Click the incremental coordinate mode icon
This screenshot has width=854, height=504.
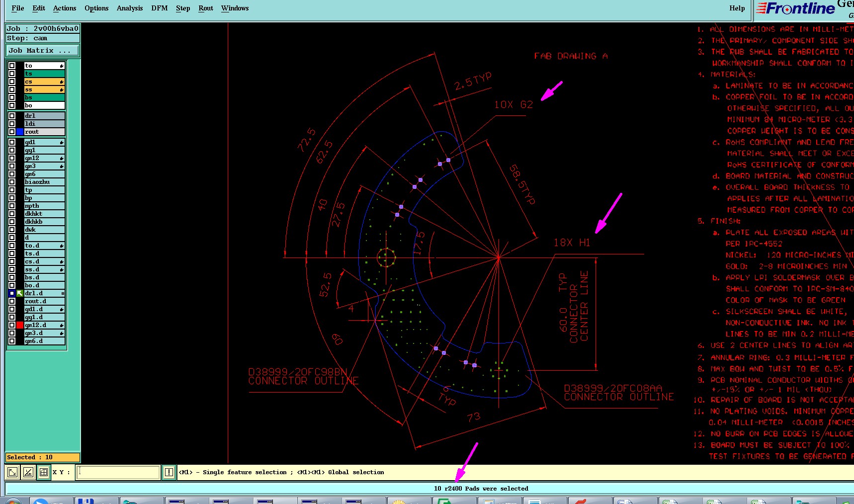[28, 472]
